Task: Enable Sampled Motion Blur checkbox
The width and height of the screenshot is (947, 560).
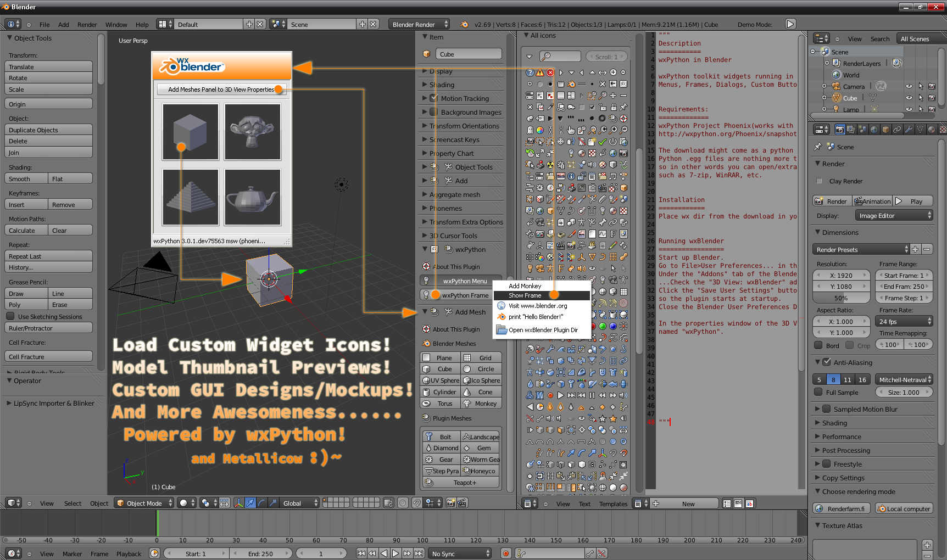Action: (827, 409)
